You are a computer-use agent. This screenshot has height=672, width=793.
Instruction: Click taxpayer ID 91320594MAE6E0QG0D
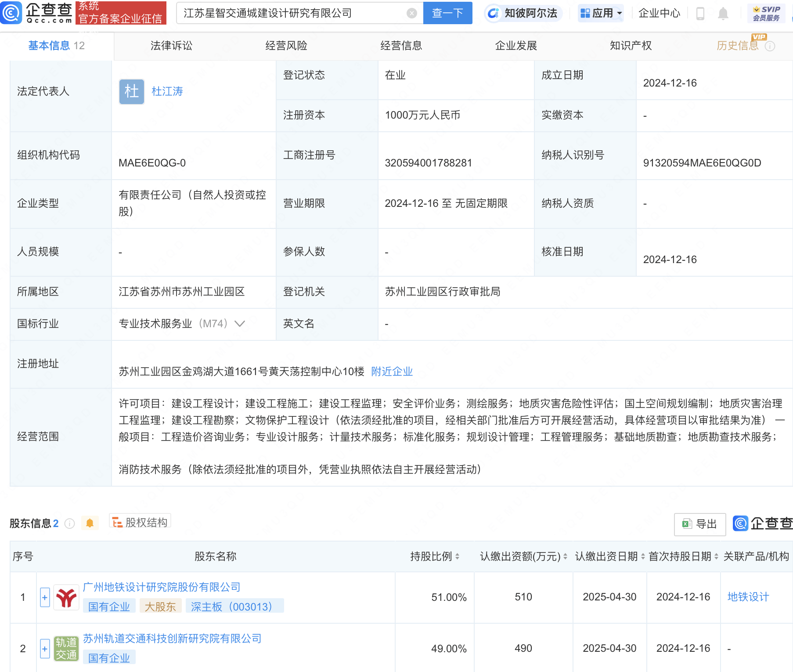pyautogui.click(x=702, y=163)
